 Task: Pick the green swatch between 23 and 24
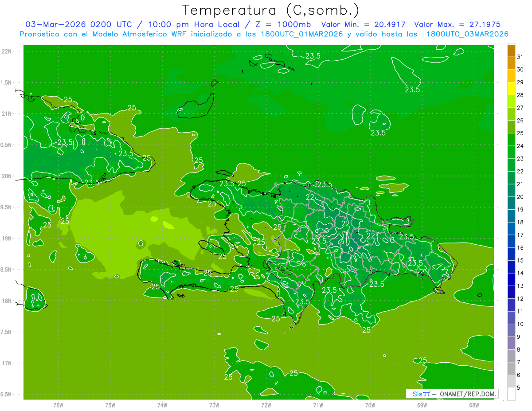pyautogui.click(x=511, y=153)
